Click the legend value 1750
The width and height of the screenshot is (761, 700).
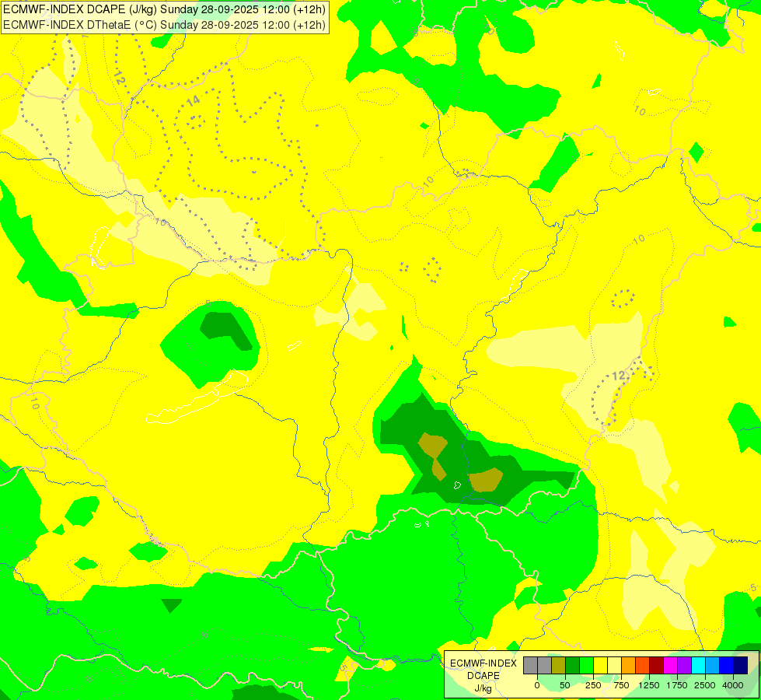677,685
